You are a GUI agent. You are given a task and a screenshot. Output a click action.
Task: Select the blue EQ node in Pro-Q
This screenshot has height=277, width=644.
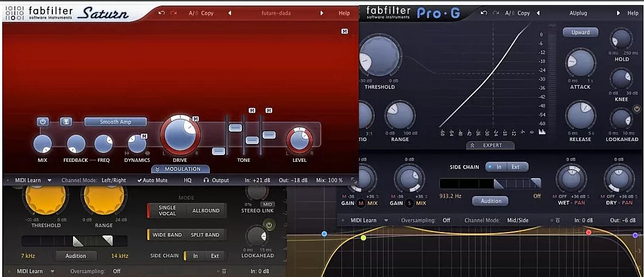click(x=325, y=234)
